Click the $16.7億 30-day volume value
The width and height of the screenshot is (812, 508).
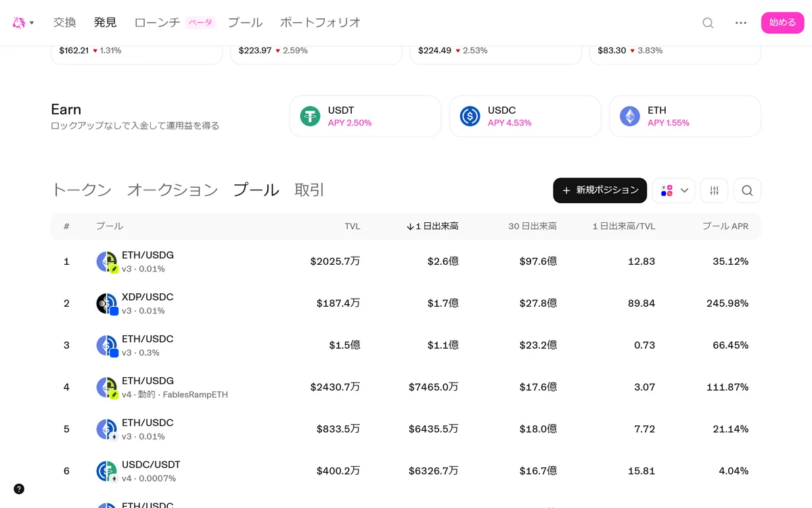pos(538,471)
